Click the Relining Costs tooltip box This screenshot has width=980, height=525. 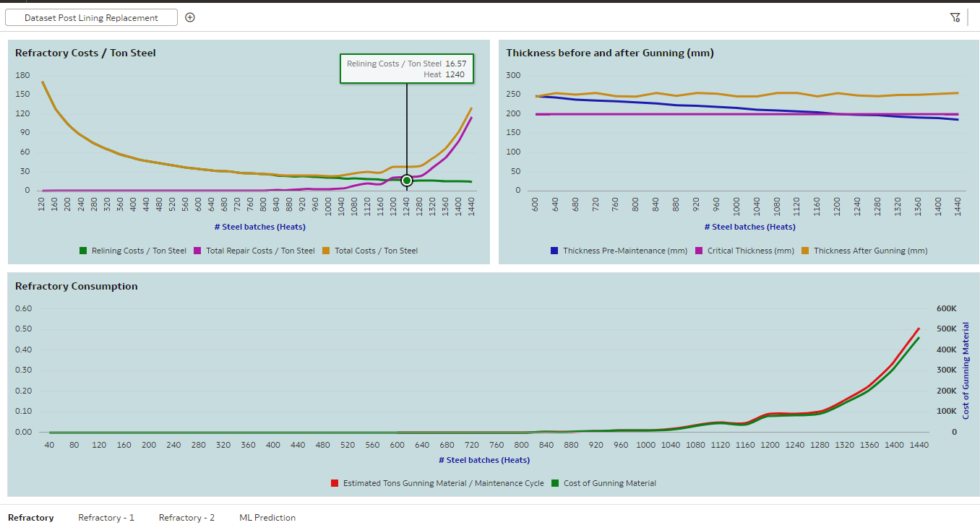pyautogui.click(x=406, y=69)
